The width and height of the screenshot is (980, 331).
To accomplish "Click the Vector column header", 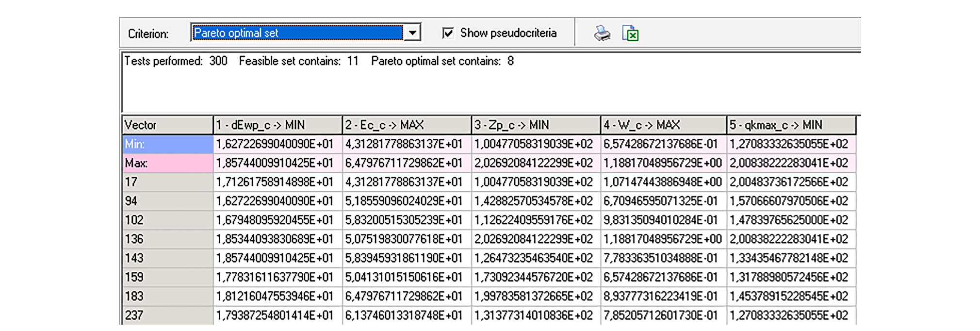I will pos(167,125).
